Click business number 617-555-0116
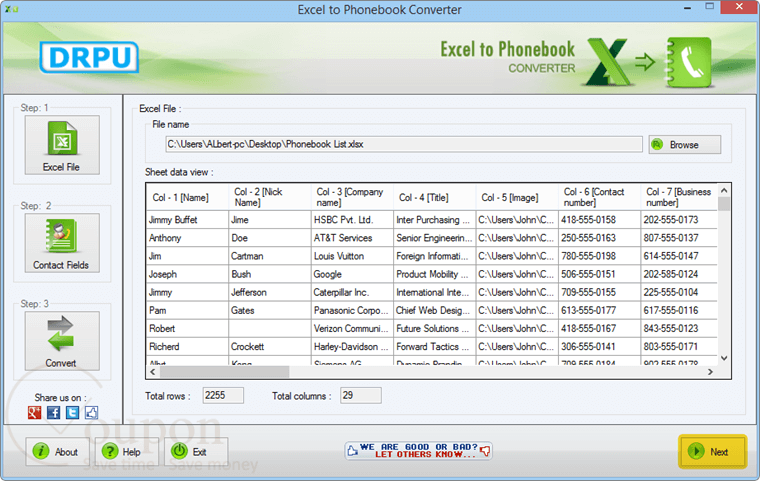Image resolution: width=760 pixels, height=481 pixels. [679, 310]
